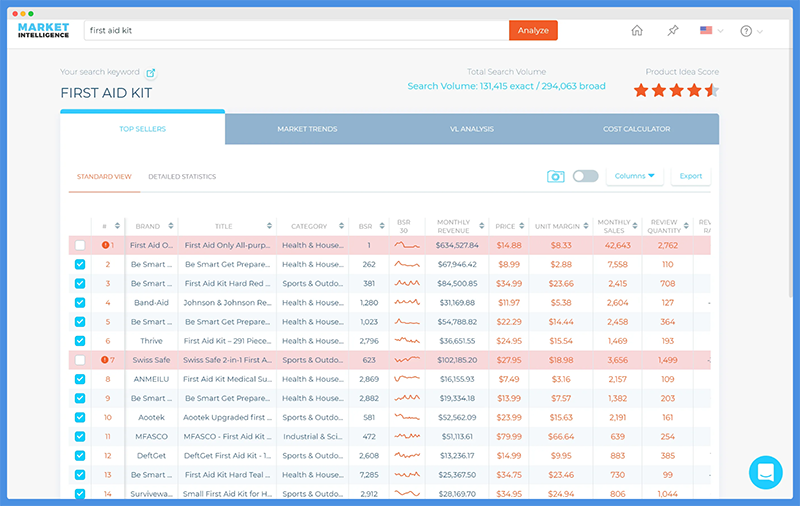
Task: Open BSR 30 sparkline for Thrive row
Action: 407,341
